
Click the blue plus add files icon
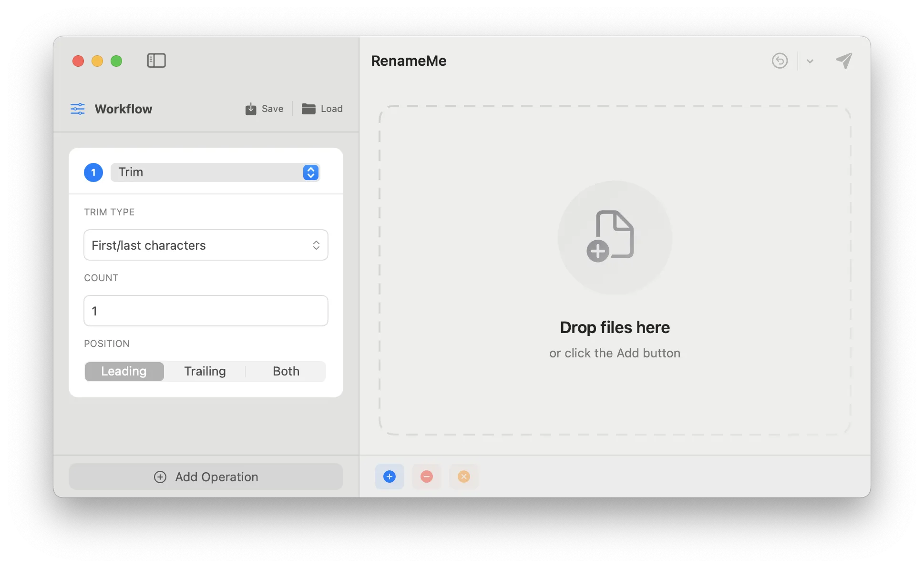pos(390,477)
